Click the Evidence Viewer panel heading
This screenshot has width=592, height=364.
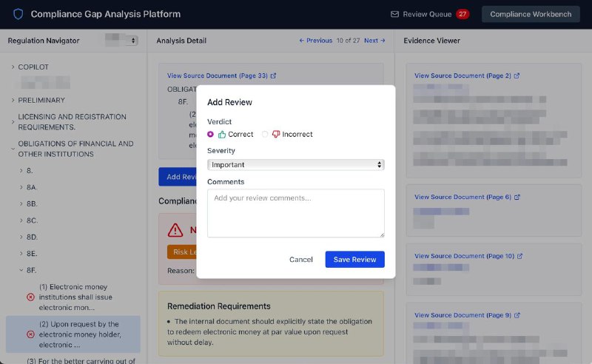pyautogui.click(x=431, y=41)
